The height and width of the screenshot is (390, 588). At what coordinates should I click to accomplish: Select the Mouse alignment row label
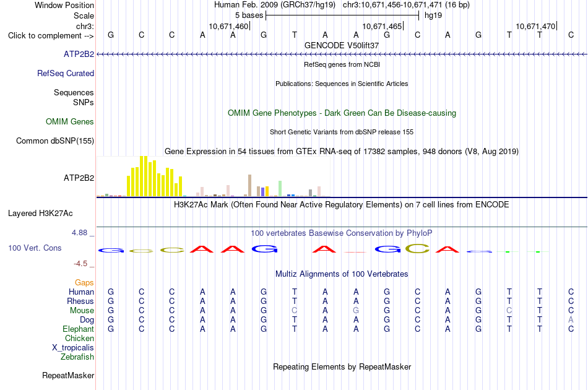coord(82,311)
